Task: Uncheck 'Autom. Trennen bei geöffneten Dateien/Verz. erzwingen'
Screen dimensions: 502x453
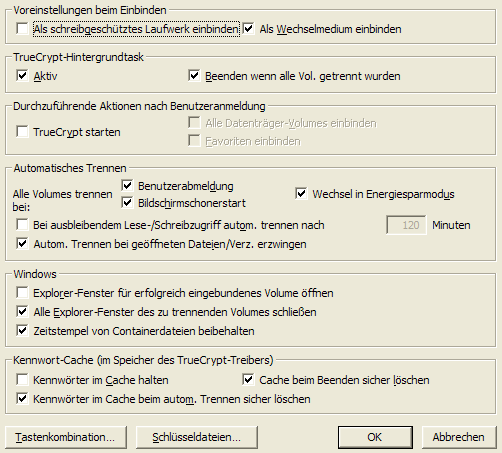Action: [22, 244]
